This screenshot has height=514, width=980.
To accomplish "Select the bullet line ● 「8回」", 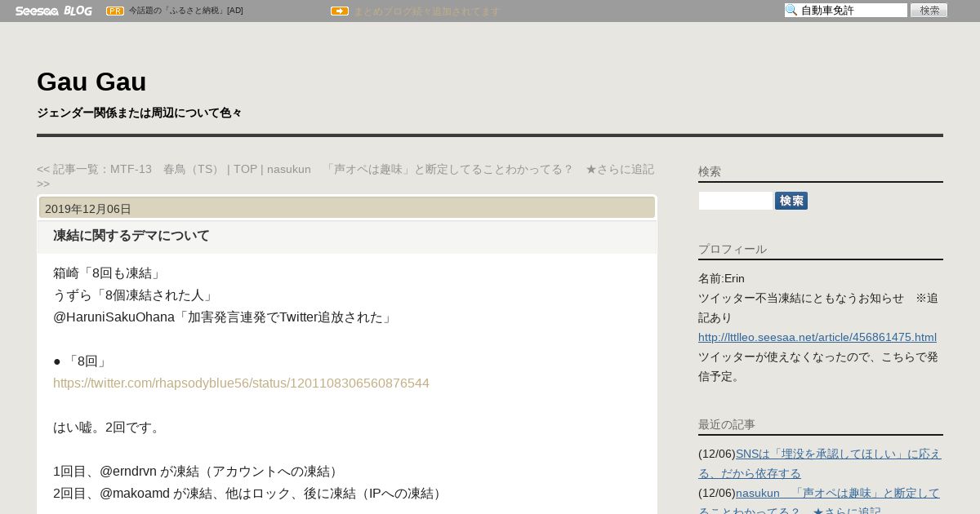I will click(x=82, y=361).
